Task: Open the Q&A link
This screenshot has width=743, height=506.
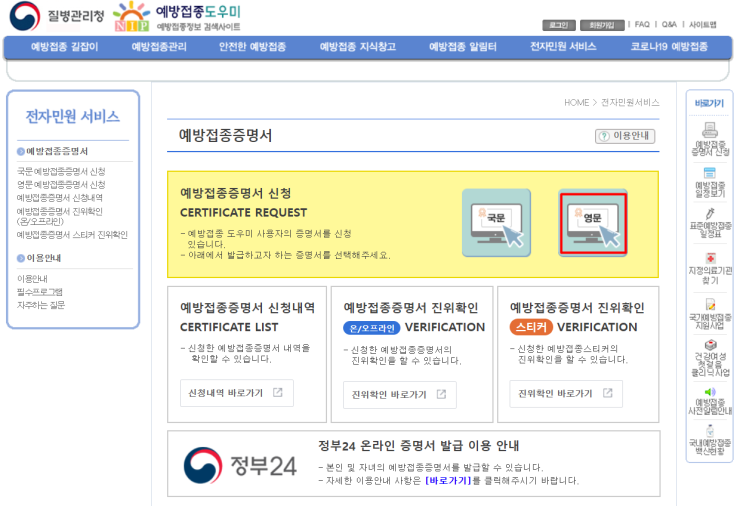Action: pos(669,24)
